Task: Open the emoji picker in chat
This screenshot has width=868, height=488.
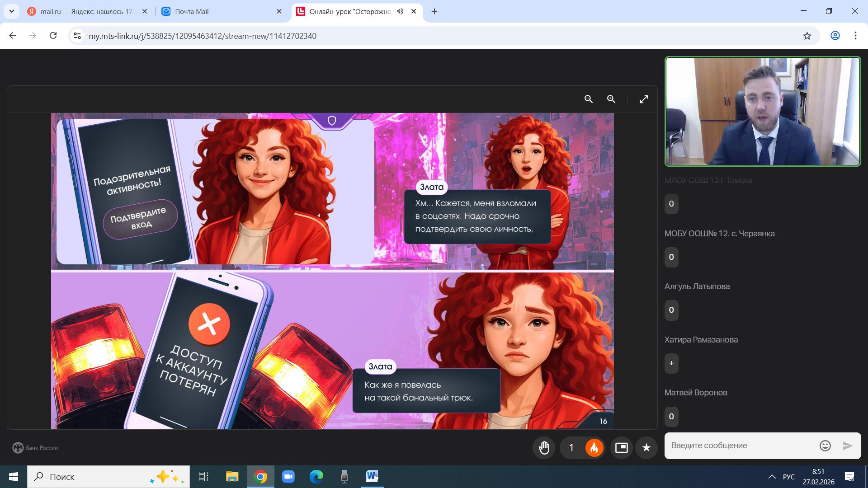Action: pyautogui.click(x=825, y=446)
